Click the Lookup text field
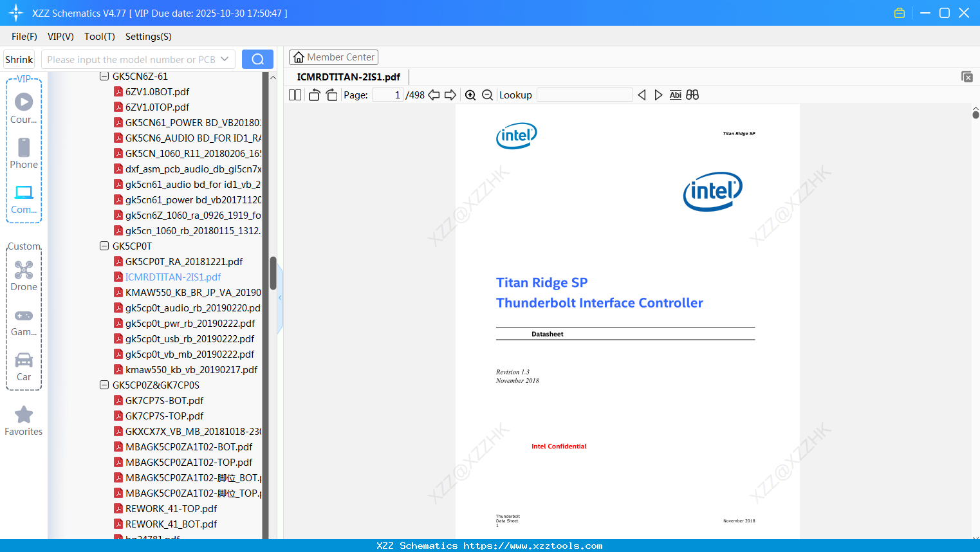The height and width of the screenshot is (552, 980). pyautogui.click(x=584, y=95)
